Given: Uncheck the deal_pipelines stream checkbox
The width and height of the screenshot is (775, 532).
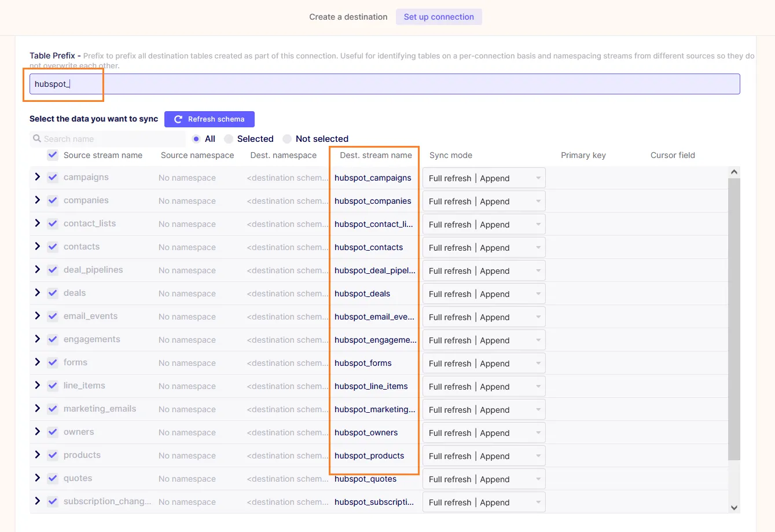Looking at the screenshot, I should pos(53,270).
